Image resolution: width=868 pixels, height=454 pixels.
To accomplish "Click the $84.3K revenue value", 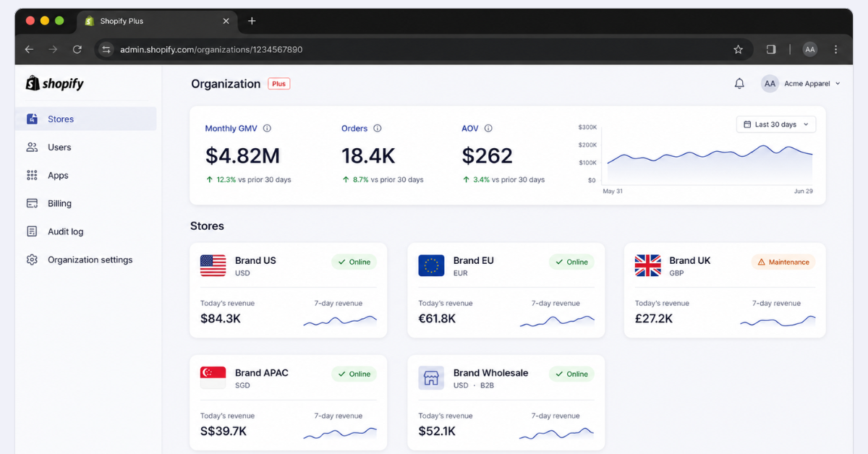I will pyautogui.click(x=221, y=318).
